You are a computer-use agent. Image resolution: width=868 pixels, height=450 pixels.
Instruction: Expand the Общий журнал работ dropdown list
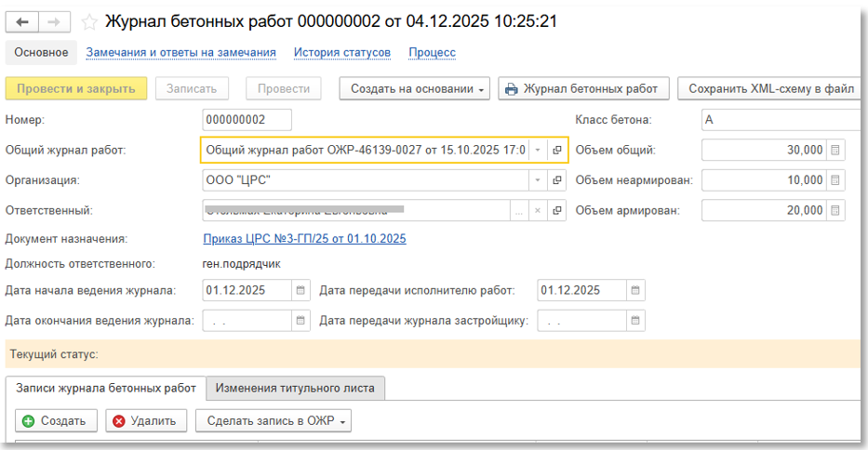coord(538,150)
